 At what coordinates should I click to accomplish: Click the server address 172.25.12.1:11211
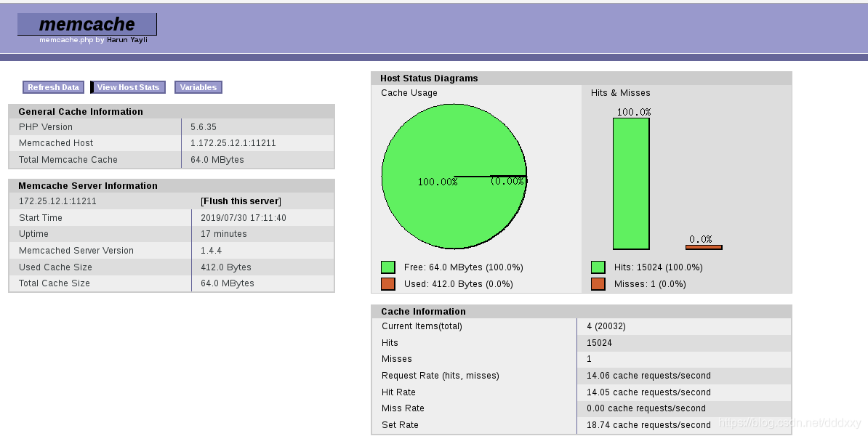tap(57, 201)
